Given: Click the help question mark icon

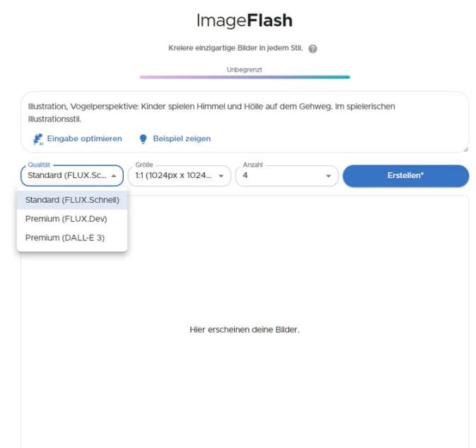Looking at the screenshot, I should [313, 49].
